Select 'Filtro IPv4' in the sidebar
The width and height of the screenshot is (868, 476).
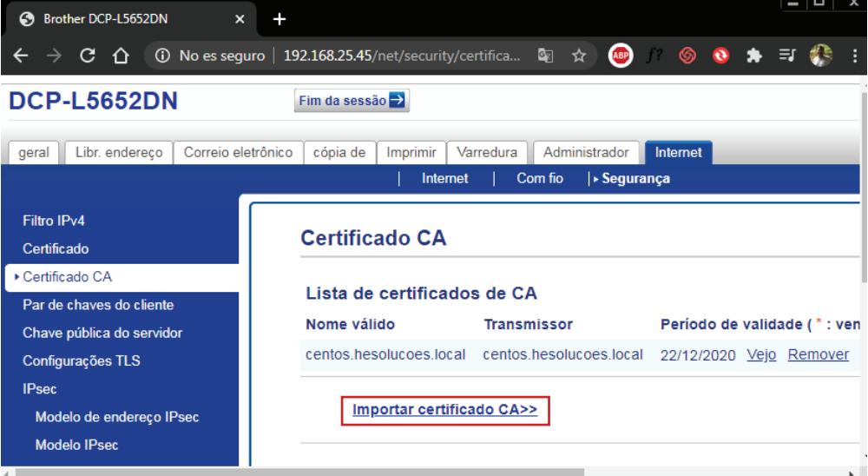click(x=54, y=221)
